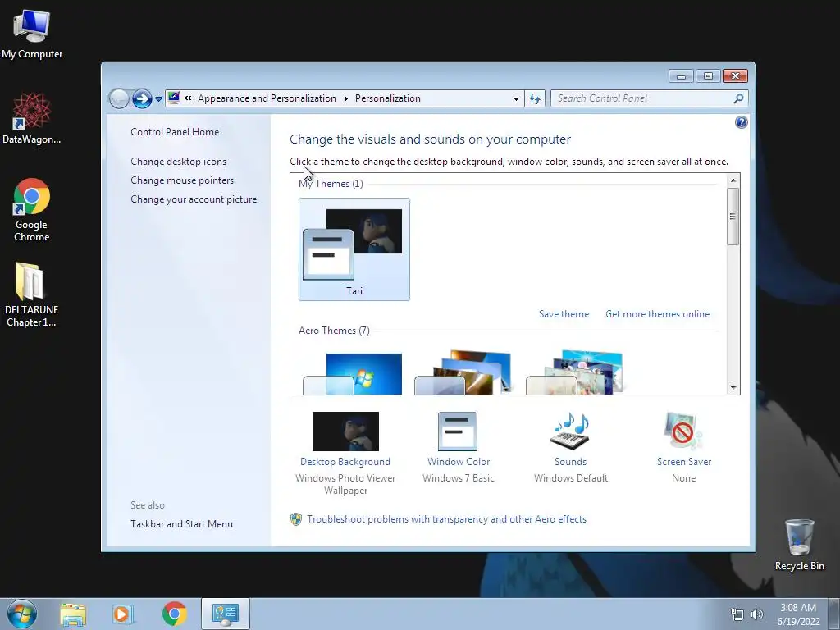Show the date and time clock
The image size is (840, 630).
point(798,614)
